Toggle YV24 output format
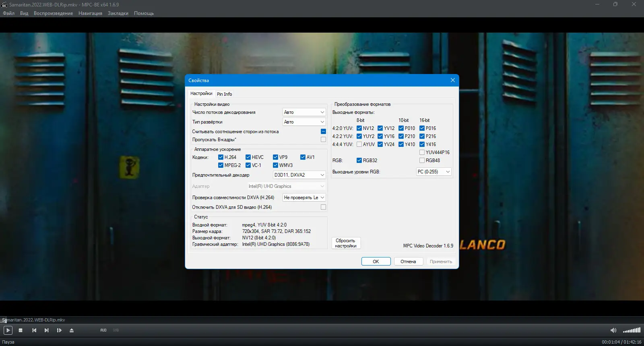644x346 pixels. 380,144
